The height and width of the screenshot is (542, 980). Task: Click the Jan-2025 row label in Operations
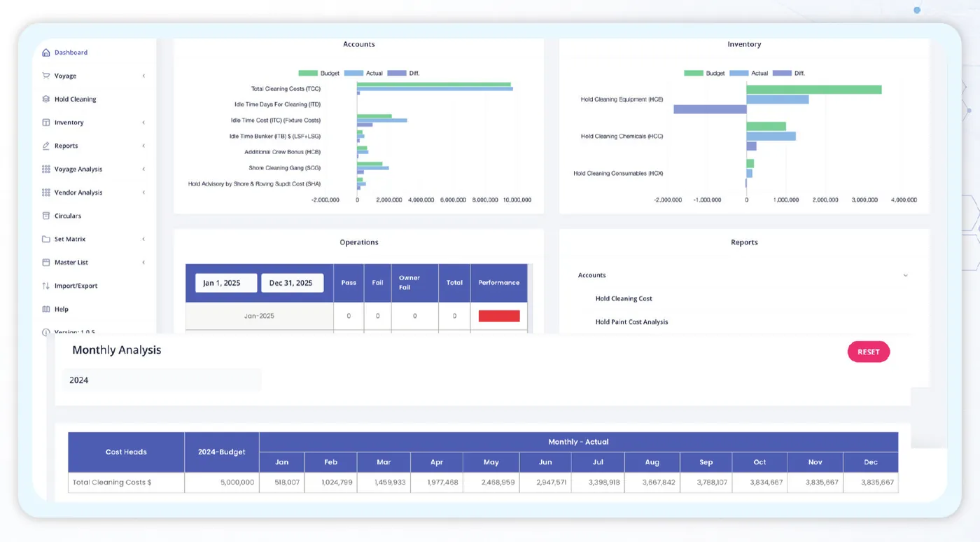click(x=259, y=316)
